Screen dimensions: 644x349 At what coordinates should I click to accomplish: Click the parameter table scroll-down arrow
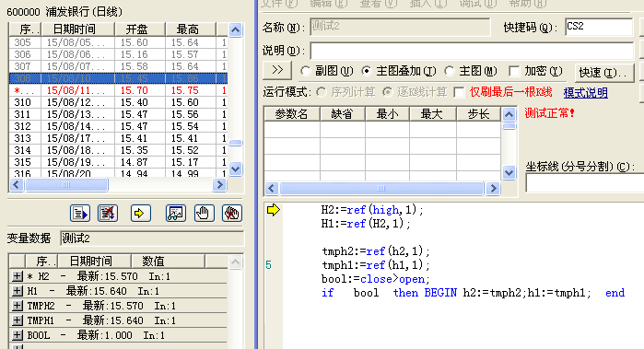509,173
